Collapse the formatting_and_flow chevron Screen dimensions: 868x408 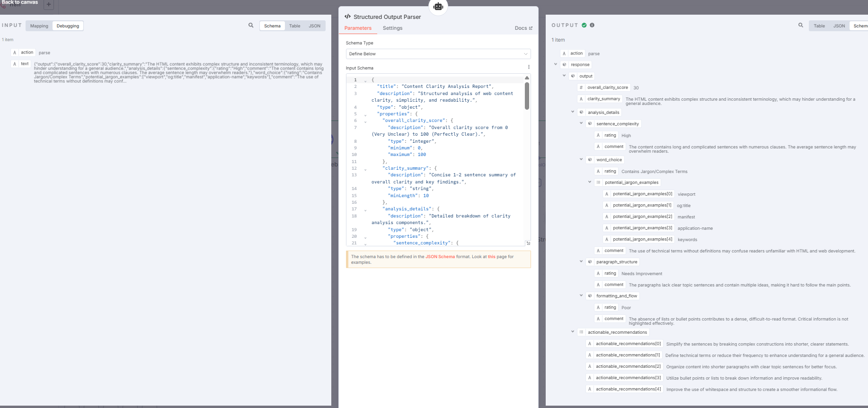click(x=581, y=295)
